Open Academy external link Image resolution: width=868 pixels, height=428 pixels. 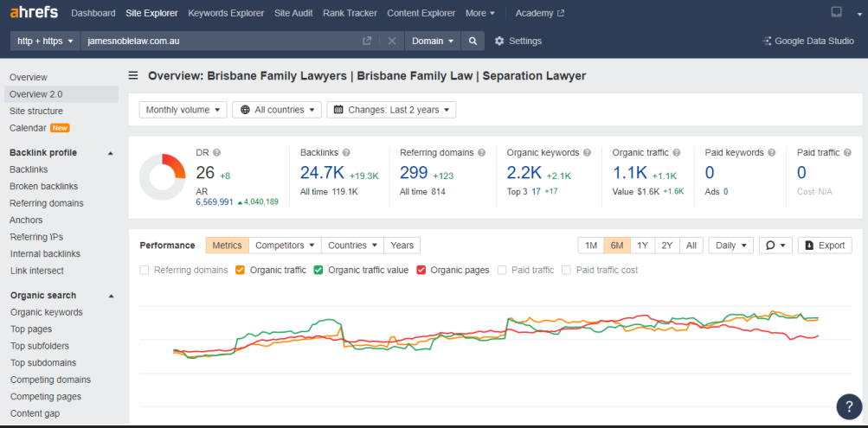[540, 13]
